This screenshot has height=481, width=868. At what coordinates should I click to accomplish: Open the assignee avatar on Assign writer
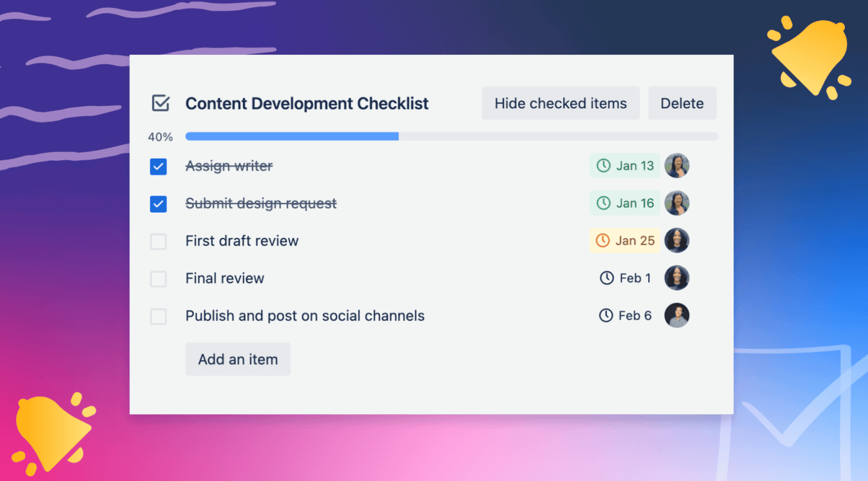(x=676, y=165)
